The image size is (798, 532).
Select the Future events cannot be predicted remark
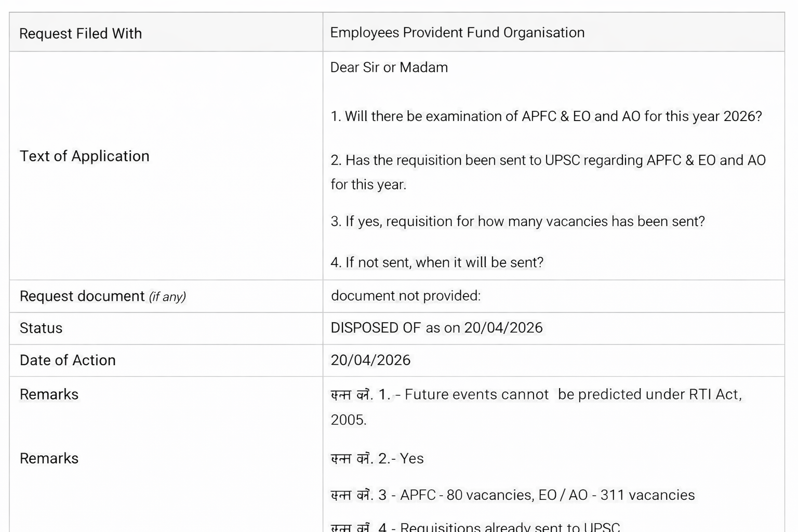tap(537, 394)
